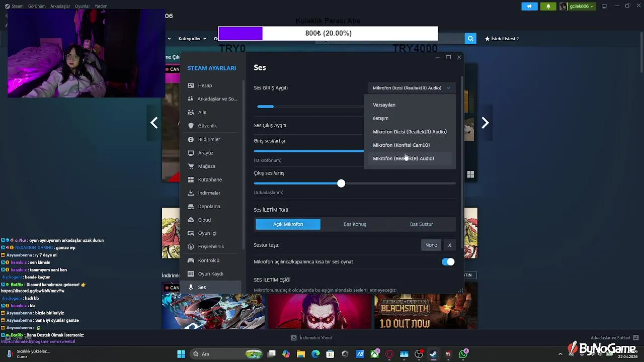
Task: Select Bas Konuş push-to-talk option
Action: [355, 224]
